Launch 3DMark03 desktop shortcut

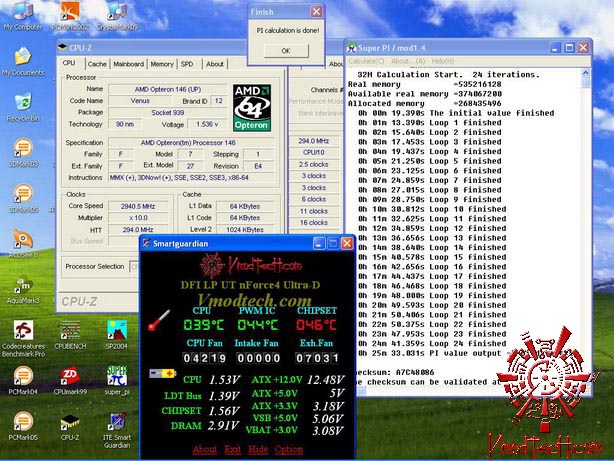click(x=23, y=152)
